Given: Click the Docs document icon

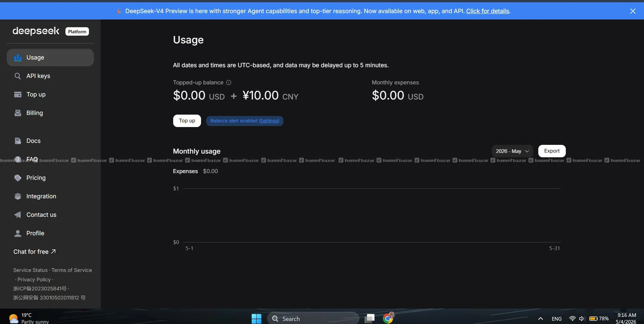Looking at the screenshot, I should pyautogui.click(x=18, y=141).
